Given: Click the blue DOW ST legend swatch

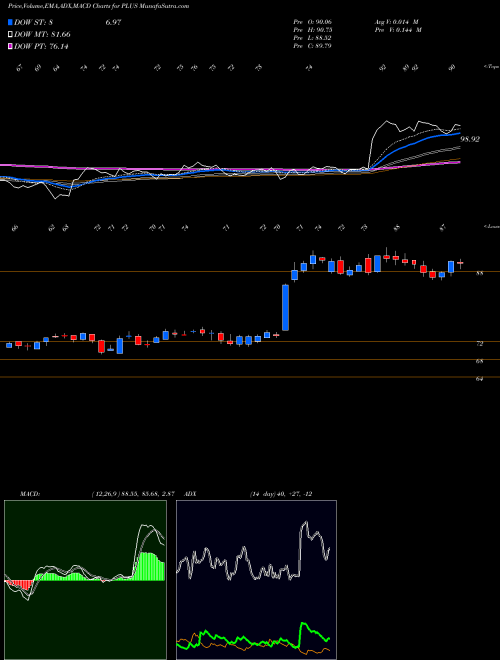Looking at the screenshot, I should coord(11,22).
